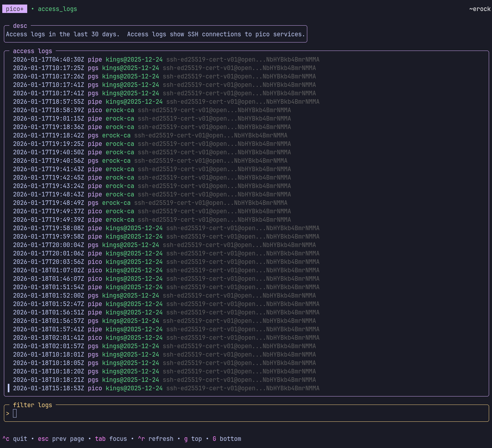This screenshot has width=492, height=448.
Task: Select the log row at 2026-01-17T20:03:56Z
Action: point(166,262)
